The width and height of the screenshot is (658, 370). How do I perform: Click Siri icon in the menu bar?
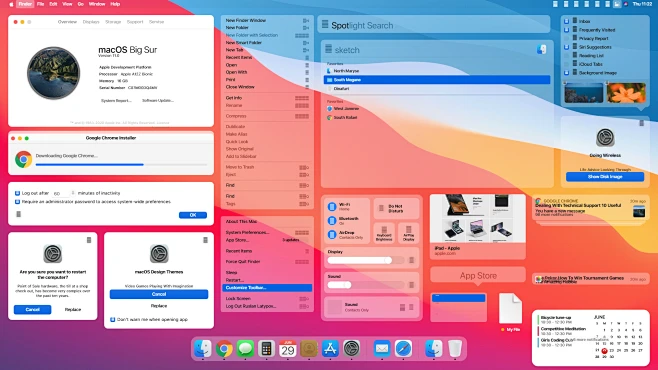click(626, 4)
